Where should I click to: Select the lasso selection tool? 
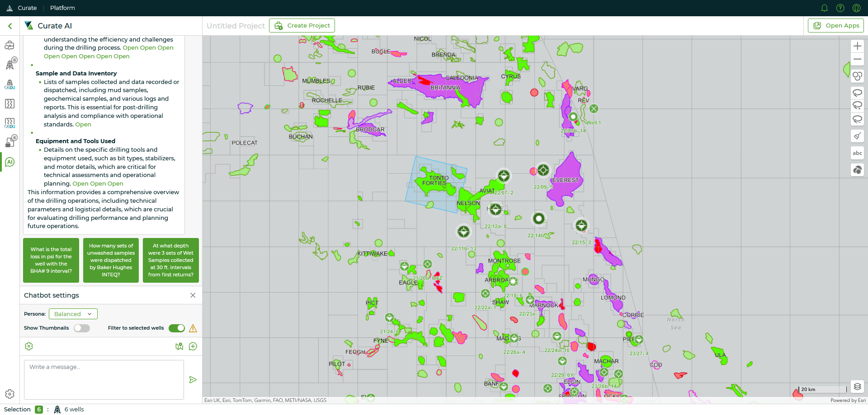[857, 93]
